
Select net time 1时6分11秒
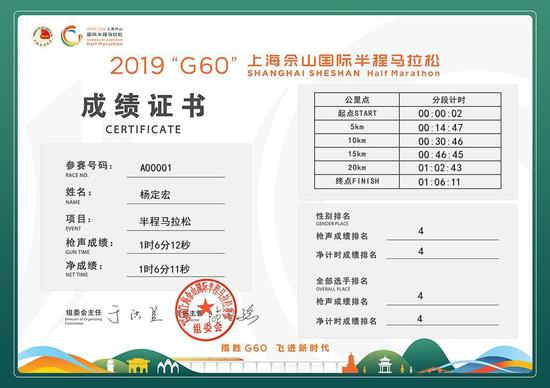[164, 269]
